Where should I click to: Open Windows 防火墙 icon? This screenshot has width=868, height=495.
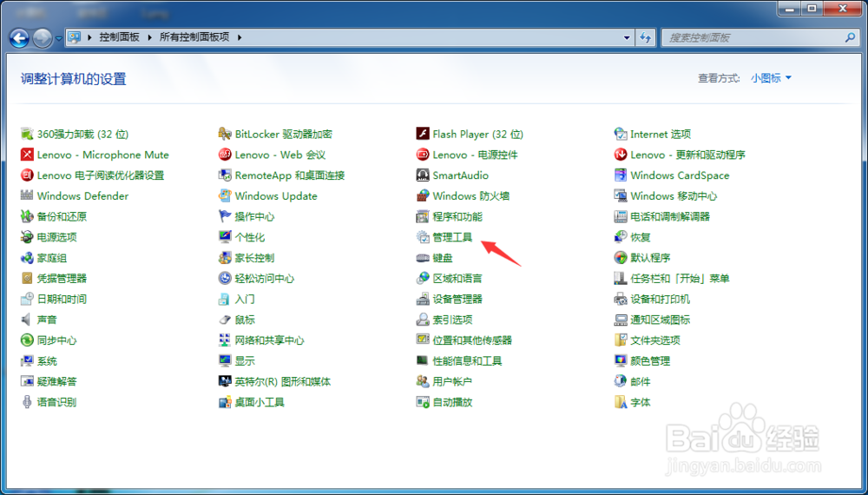pyautogui.click(x=423, y=196)
